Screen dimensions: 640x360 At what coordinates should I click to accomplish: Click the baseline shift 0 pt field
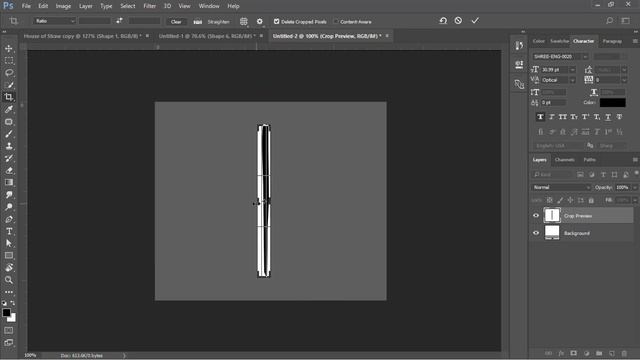[553, 103]
